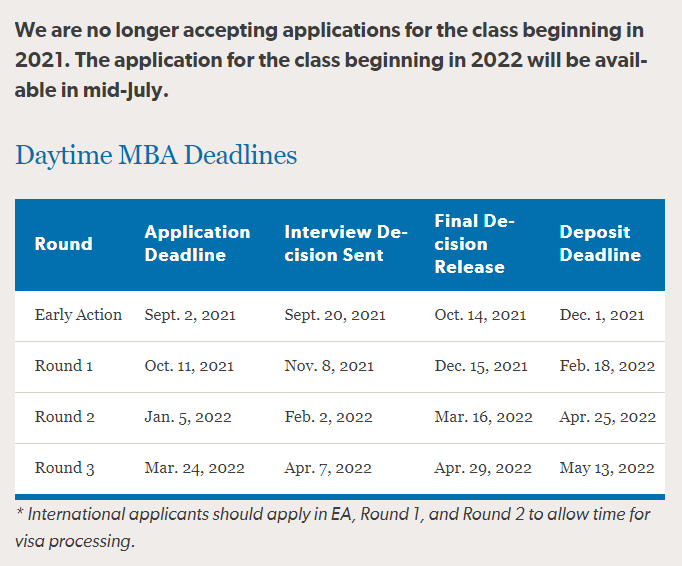Click the May 13, 2022 deposit deadline
Viewport: 682px width, 566px height.
[x=607, y=468]
